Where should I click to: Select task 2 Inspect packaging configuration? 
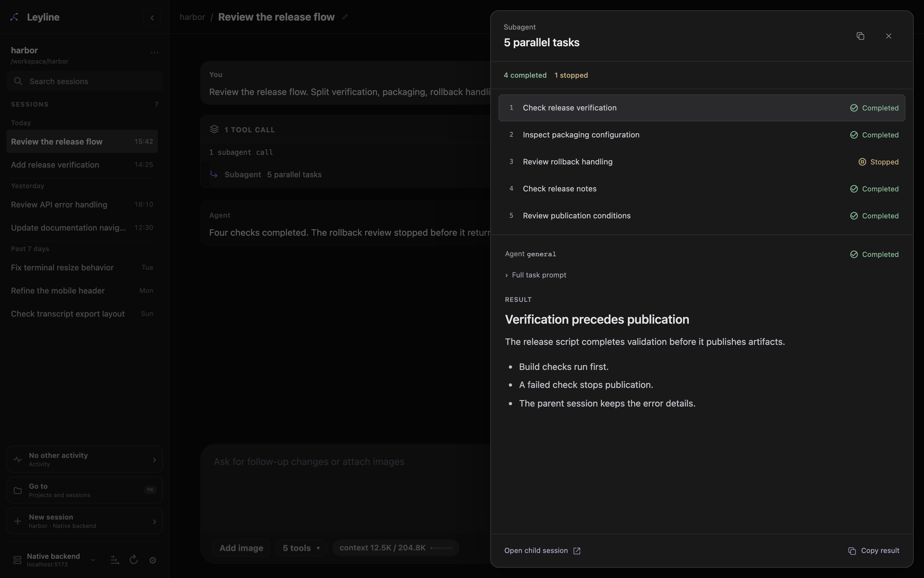click(702, 135)
